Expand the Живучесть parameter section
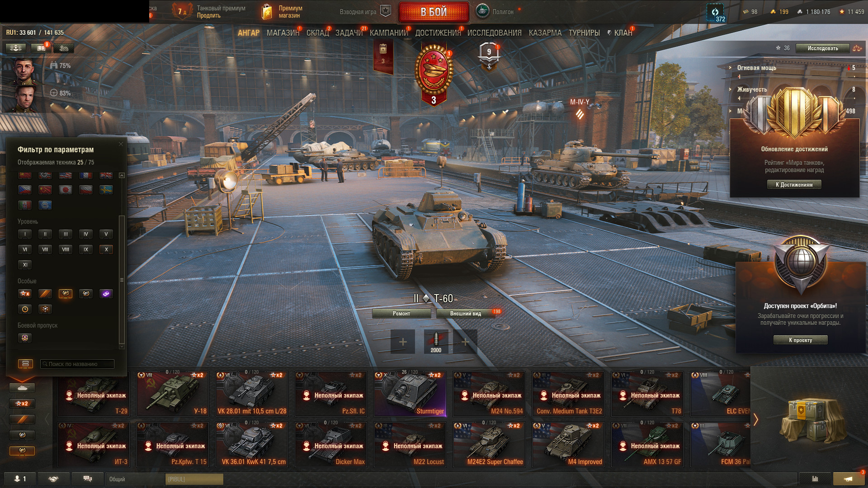Screen dimensions: 868x488 [751, 89]
